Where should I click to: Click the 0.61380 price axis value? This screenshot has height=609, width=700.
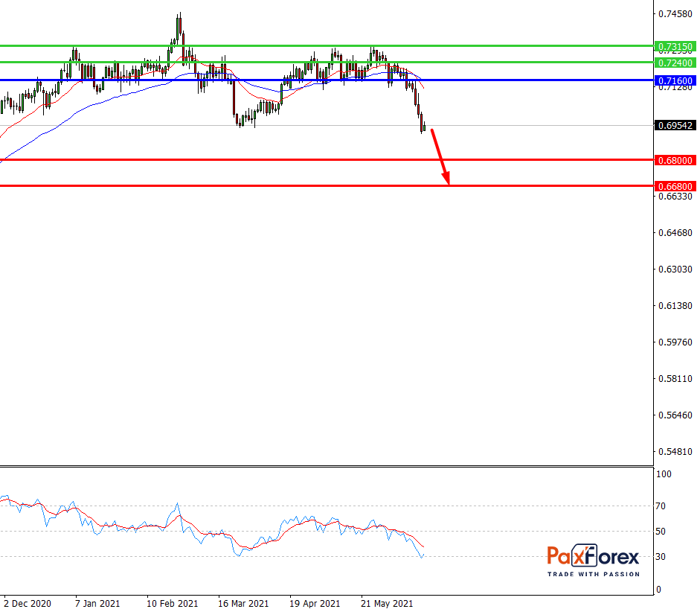tap(675, 306)
